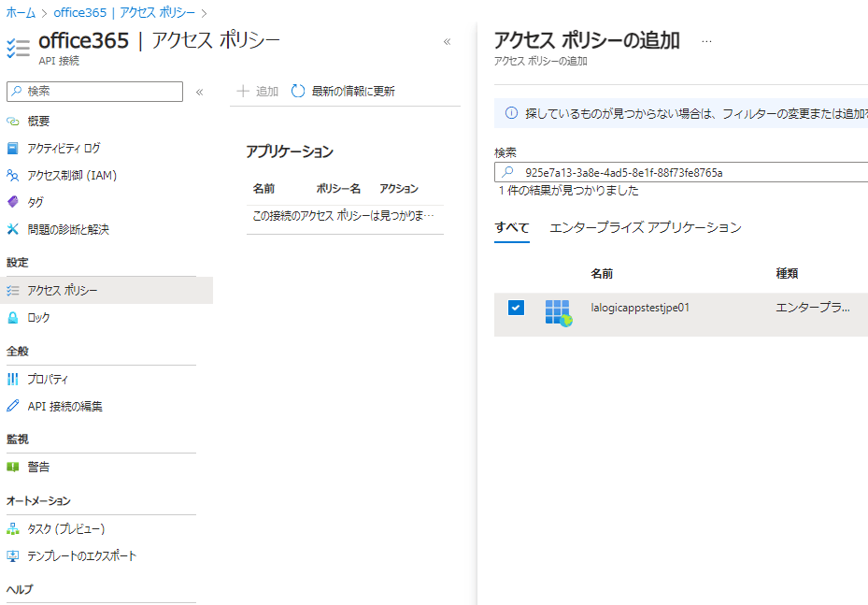Click the sidebar アクセス ポリシー list icon
Viewport: 868px width, 605px height.
[x=13, y=290]
